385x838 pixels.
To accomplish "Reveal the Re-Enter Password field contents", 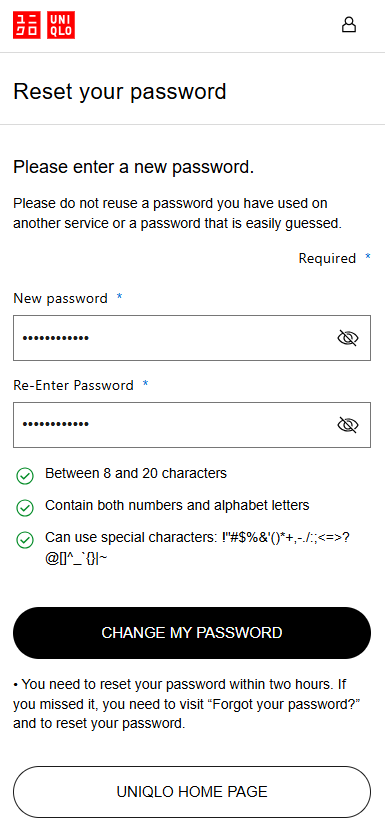I will [x=348, y=425].
